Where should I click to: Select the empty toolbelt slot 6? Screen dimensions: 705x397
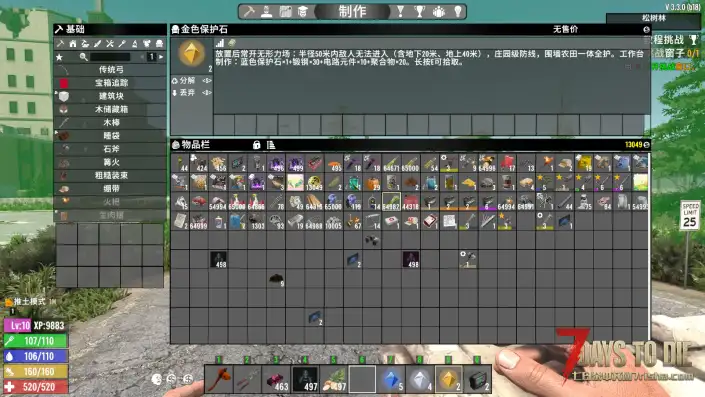click(362, 379)
